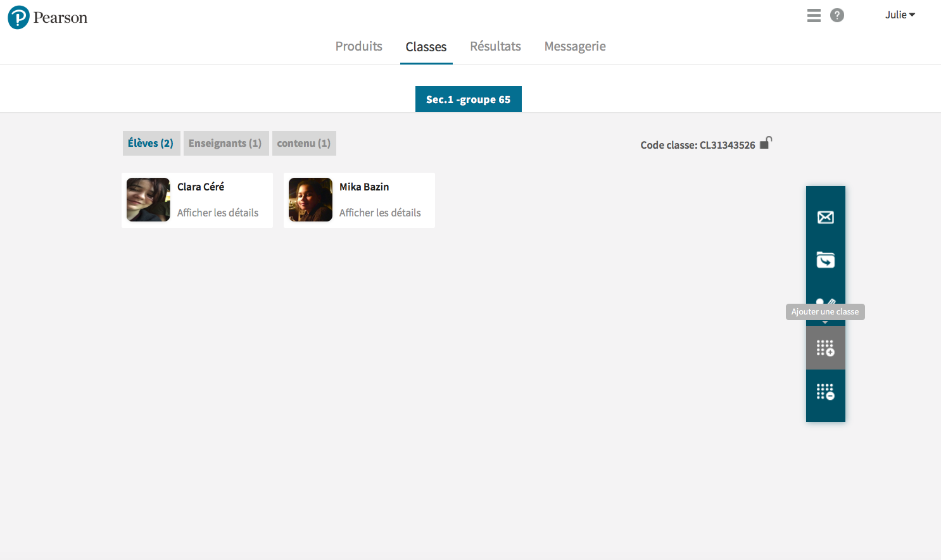Open the Résultats tab
The height and width of the screenshot is (560, 941).
pos(495,47)
